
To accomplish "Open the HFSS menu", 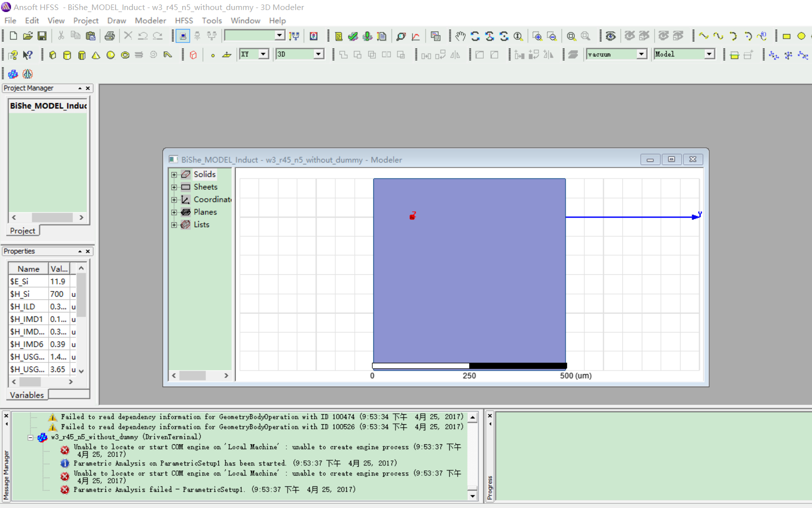I will (184, 21).
